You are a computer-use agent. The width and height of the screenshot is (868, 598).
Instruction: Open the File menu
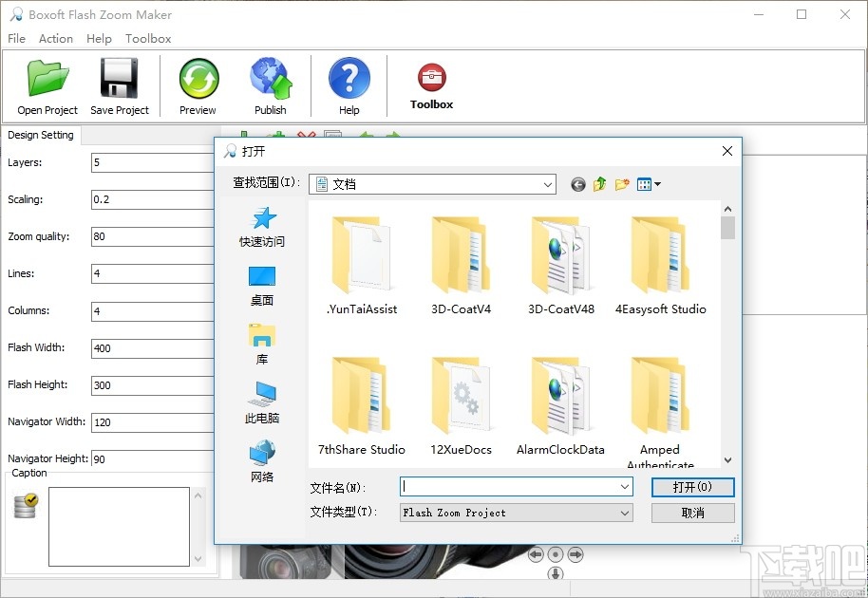coord(15,38)
